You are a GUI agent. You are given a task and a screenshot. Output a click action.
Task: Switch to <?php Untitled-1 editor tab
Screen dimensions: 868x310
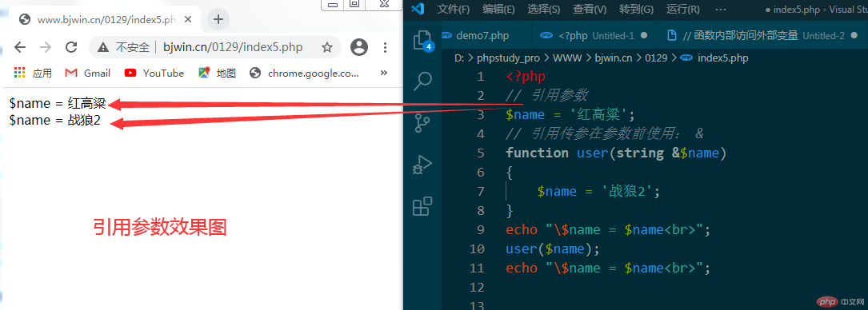click(594, 35)
